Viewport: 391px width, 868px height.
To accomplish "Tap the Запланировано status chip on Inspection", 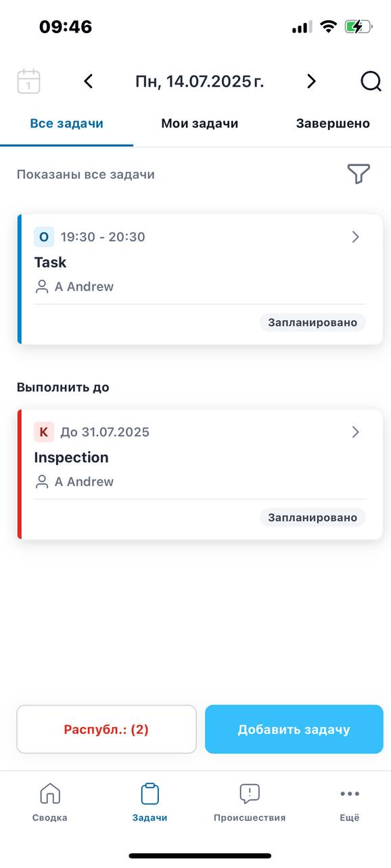I will pyautogui.click(x=313, y=517).
